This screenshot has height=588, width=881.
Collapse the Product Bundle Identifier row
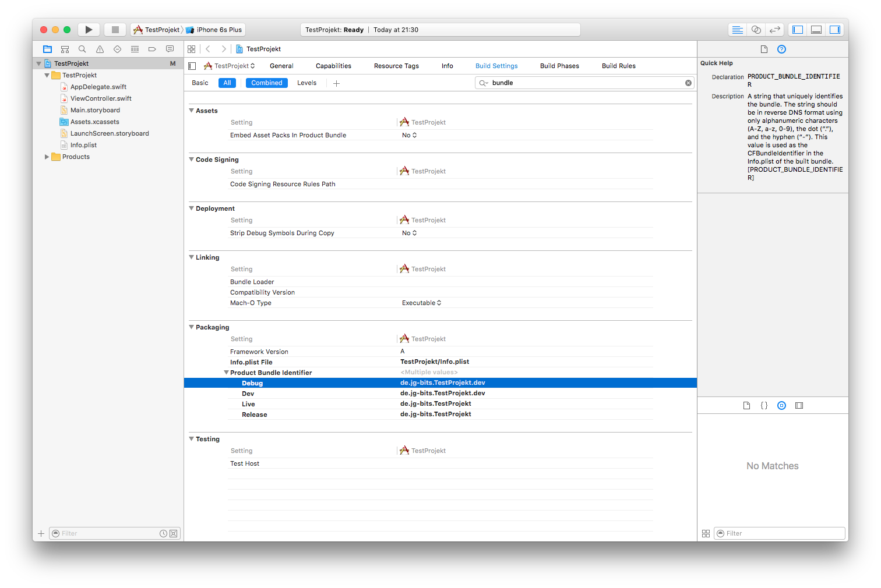click(226, 373)
